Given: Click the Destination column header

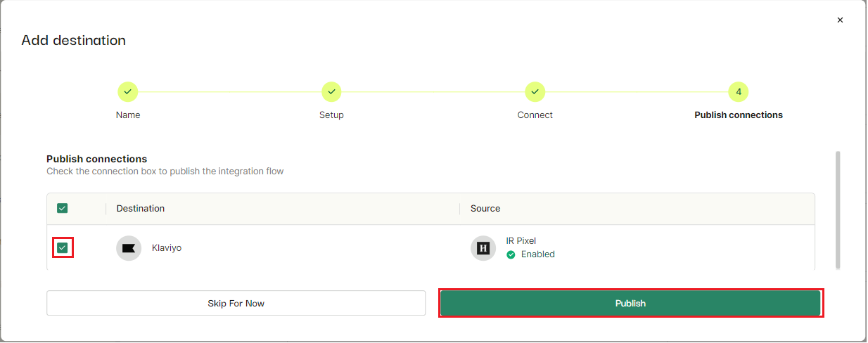Looking at the screenshot, I should [x=141, y=208].
